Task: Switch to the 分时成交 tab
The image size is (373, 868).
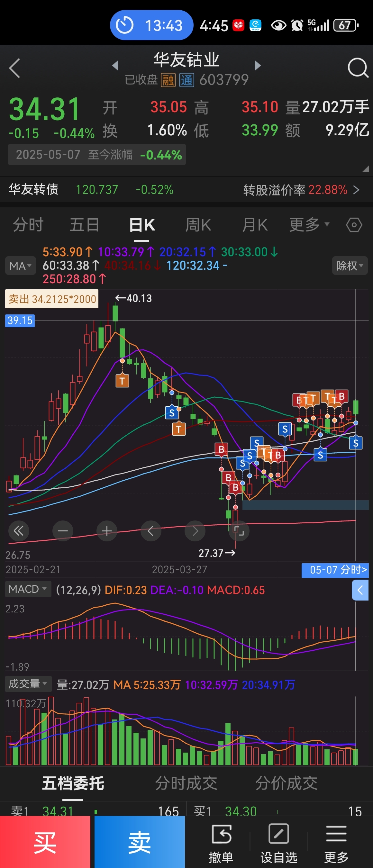Action: [x=186, y=783]
